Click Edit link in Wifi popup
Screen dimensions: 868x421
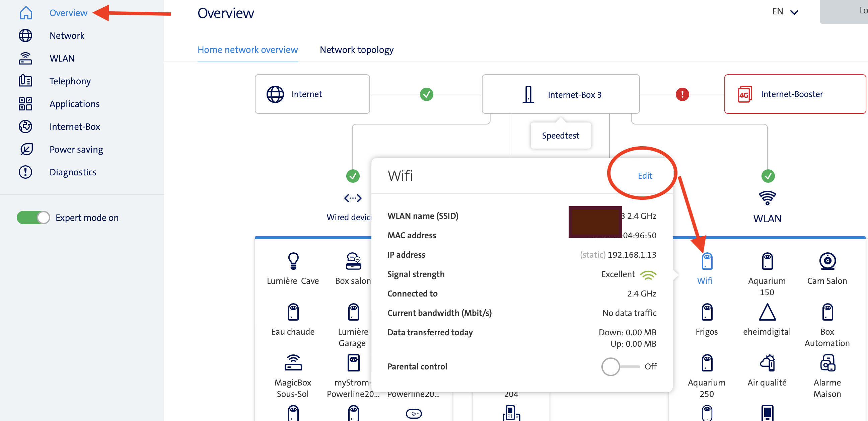pos(645,175)
